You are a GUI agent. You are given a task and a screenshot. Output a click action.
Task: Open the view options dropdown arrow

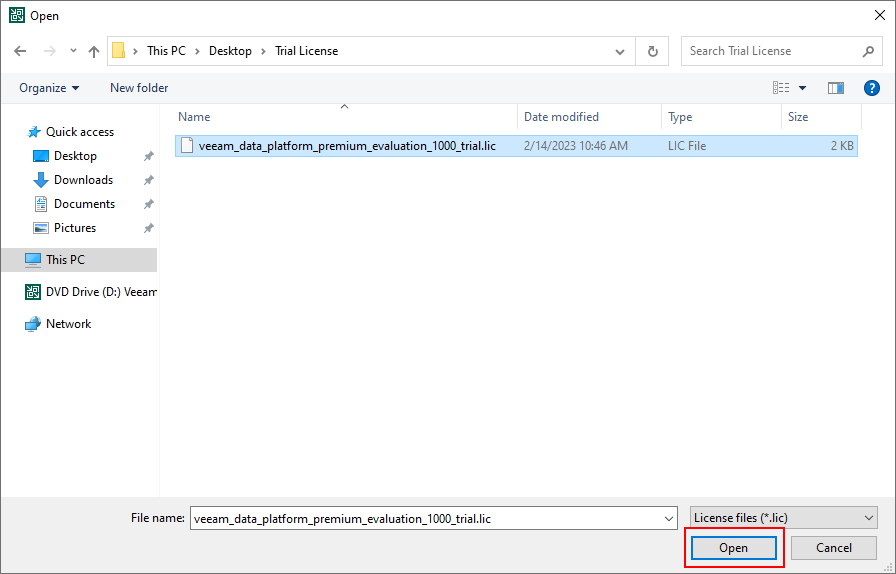pos(802,88)
